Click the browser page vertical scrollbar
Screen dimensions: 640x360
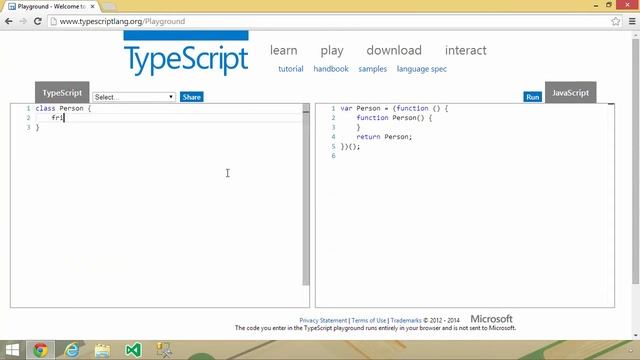[636, 161]
